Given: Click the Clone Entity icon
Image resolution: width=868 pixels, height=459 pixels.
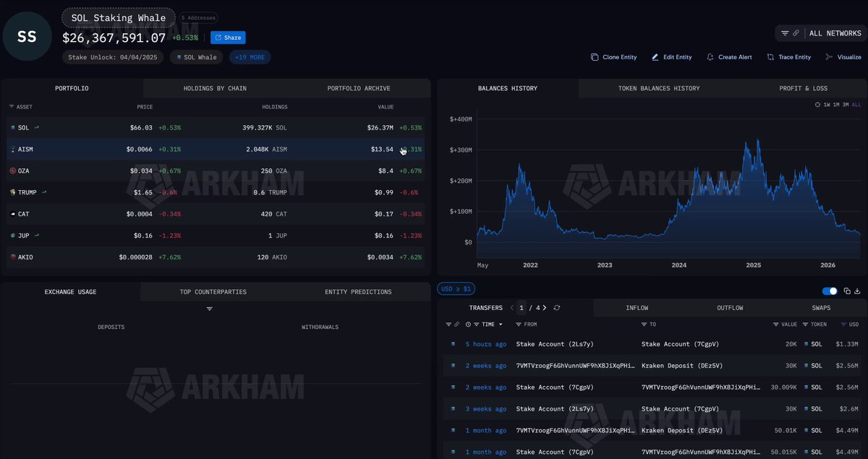Looking at the screenshot, I should tap(595, 57).
